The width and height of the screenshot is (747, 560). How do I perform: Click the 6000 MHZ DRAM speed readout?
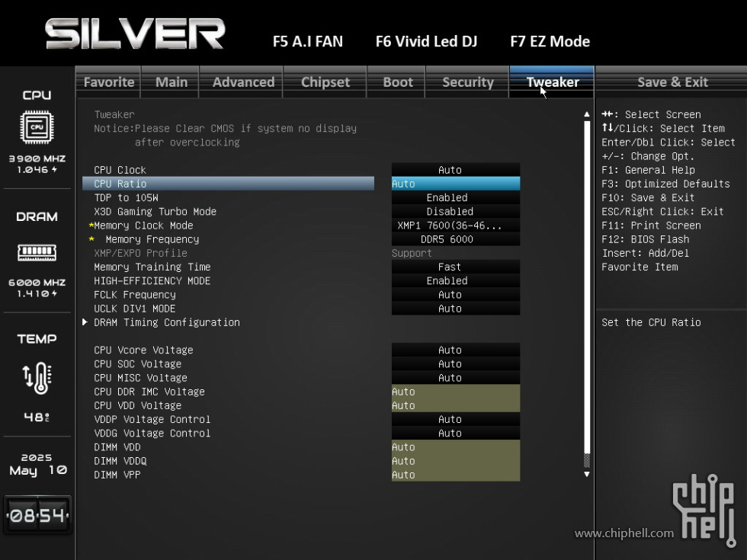tap(37, 283)
